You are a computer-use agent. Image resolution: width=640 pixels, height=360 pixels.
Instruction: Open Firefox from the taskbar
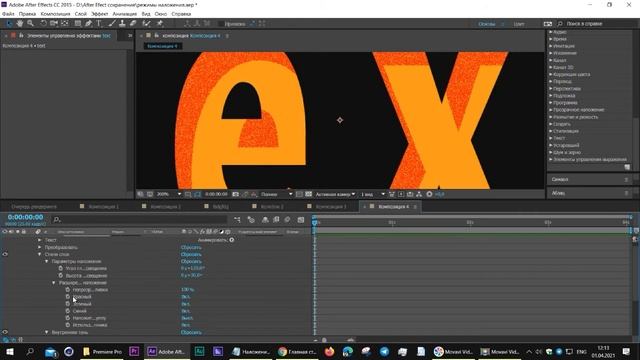[329, 351]
